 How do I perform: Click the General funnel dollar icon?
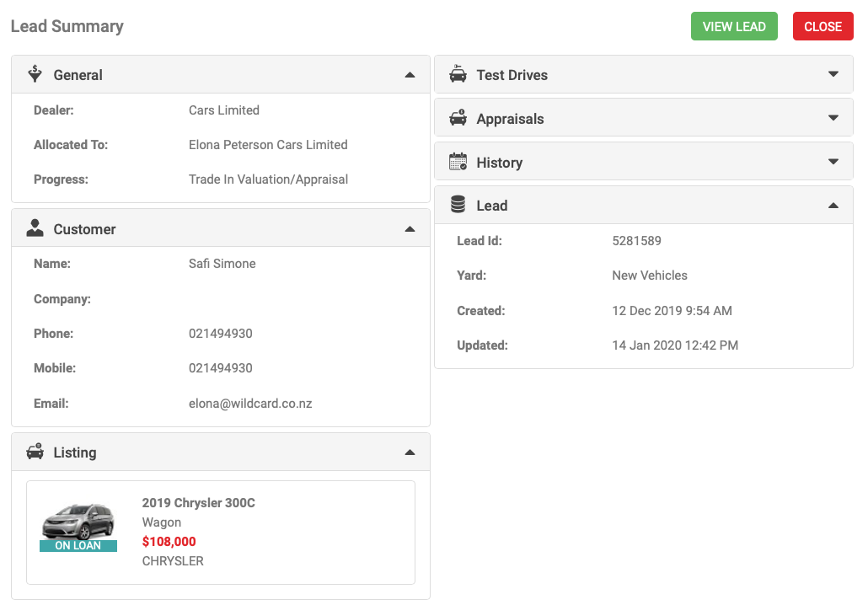(x=35, y=74)
